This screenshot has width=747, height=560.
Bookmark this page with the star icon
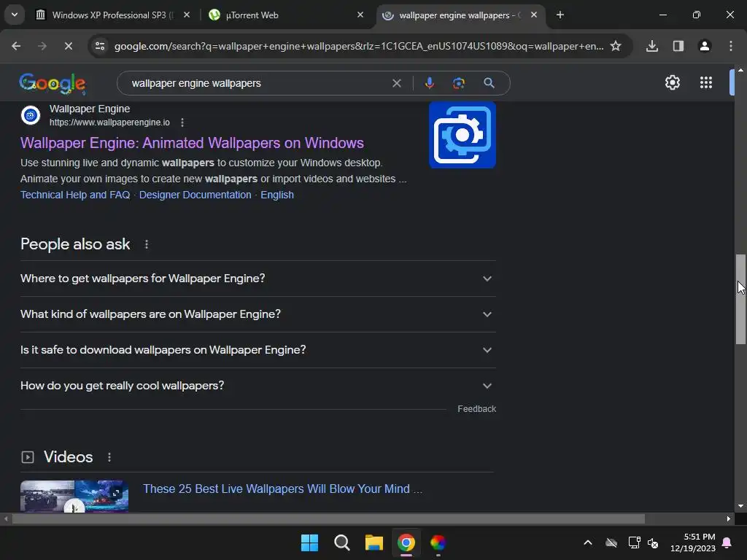[616, 46]
